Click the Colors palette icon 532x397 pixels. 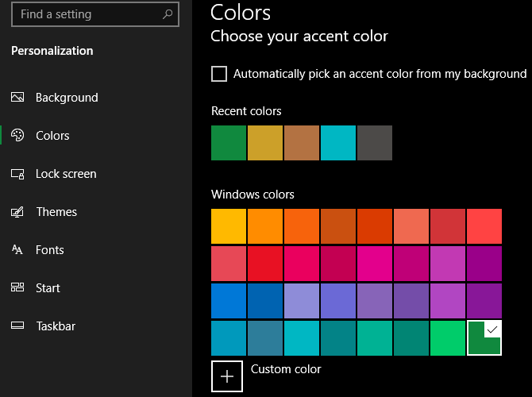[x=17, y=136]
